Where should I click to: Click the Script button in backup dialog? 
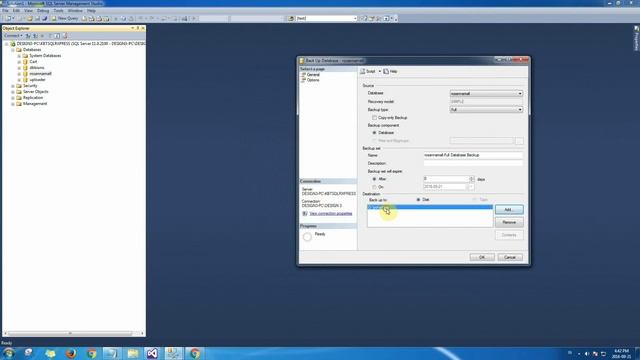[x=368, y=71]
